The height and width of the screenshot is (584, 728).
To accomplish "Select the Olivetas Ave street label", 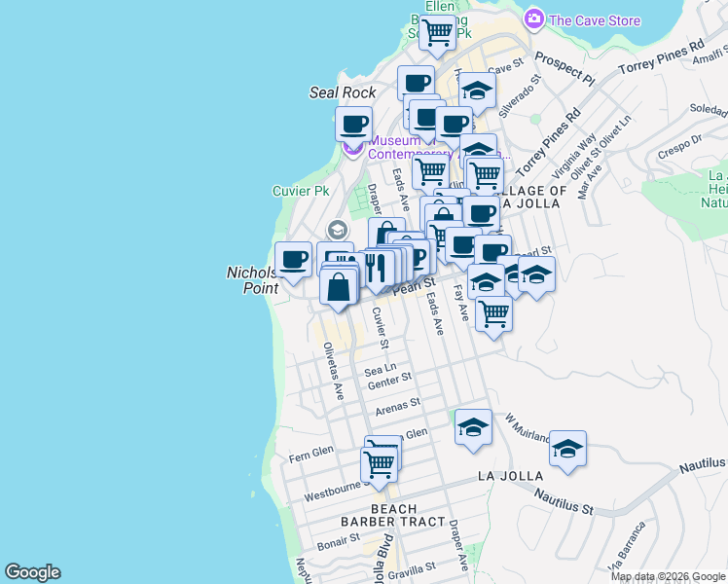I will coord(334,371).
